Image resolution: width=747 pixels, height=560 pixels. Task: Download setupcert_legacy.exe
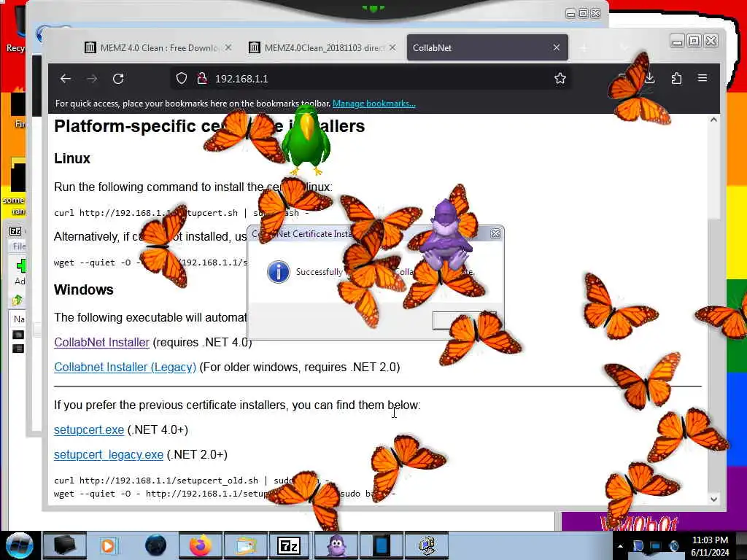pos(109,455)
